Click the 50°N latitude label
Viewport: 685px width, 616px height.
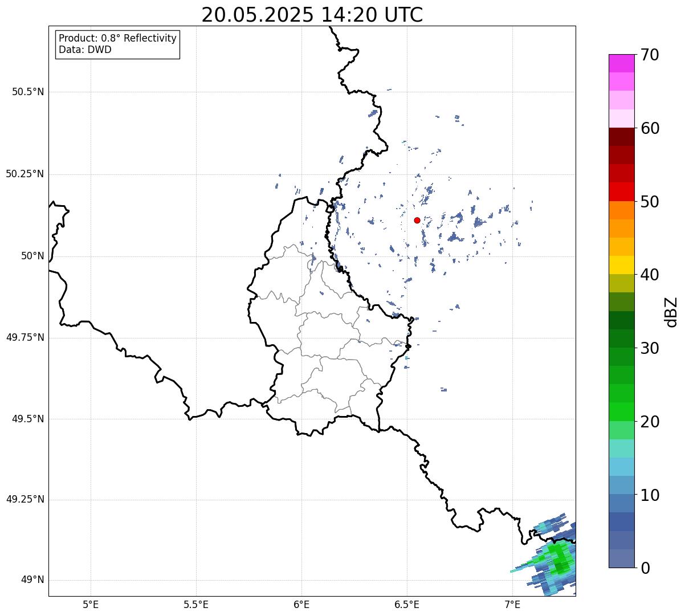point(33,256)
